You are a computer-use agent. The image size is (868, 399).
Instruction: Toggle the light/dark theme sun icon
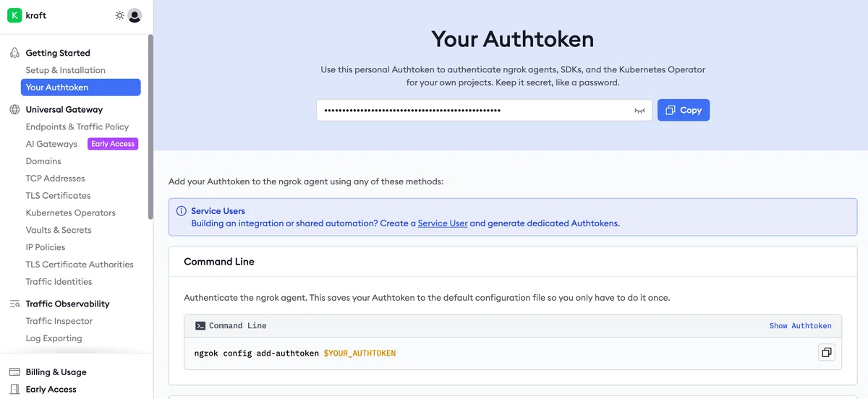coord(120,15)
